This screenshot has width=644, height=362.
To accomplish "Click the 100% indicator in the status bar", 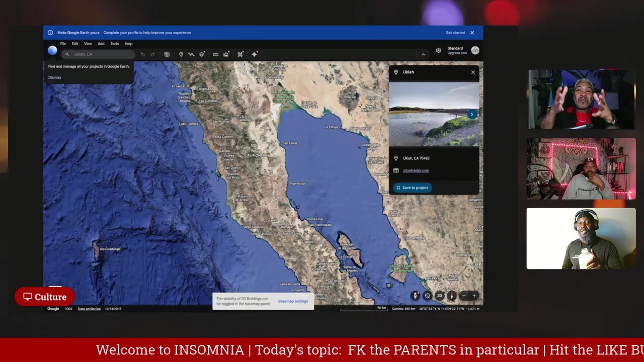I will pyautogui.click(x=68, y=309).
